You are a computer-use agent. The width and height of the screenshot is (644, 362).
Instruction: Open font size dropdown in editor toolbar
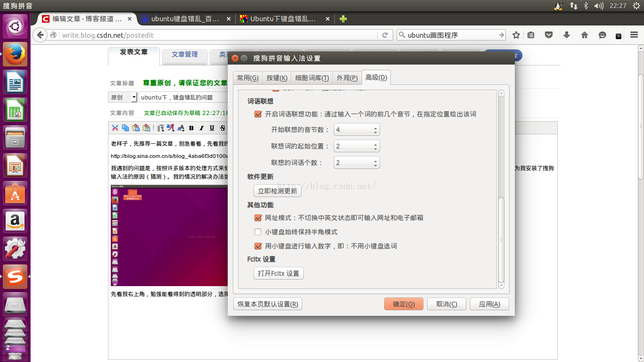click(181, 128)
